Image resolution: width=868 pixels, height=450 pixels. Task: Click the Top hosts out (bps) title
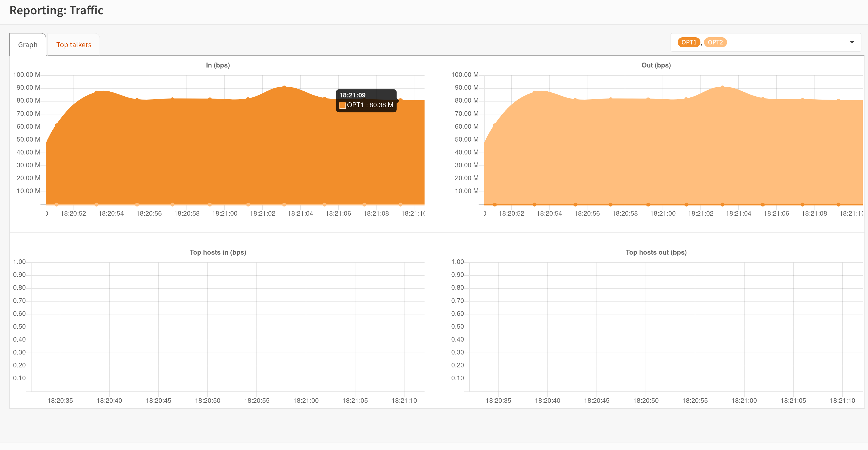[x=656, y=252]
